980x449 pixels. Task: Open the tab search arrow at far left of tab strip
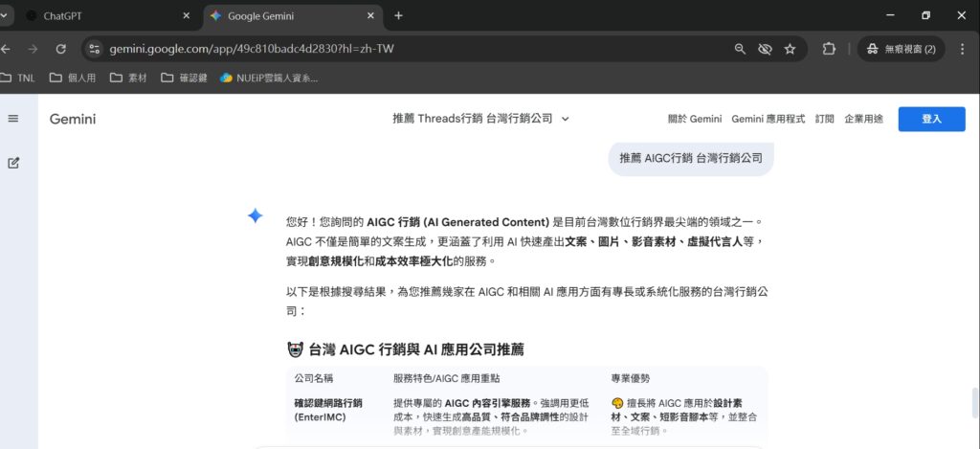point(5,16)
